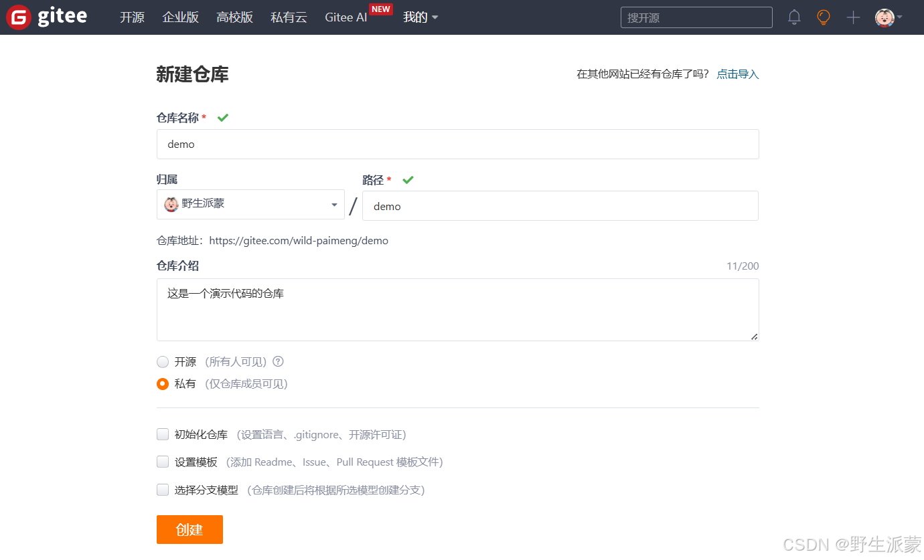Select the 开源 radio button
The width and height of the screenshot is (924, 560).
[x=163, y=362]
